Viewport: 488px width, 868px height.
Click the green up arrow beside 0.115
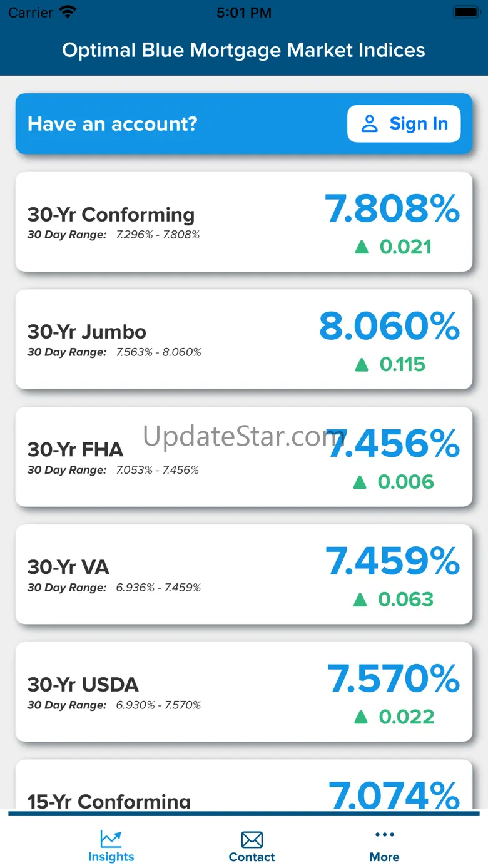[362, 365]
